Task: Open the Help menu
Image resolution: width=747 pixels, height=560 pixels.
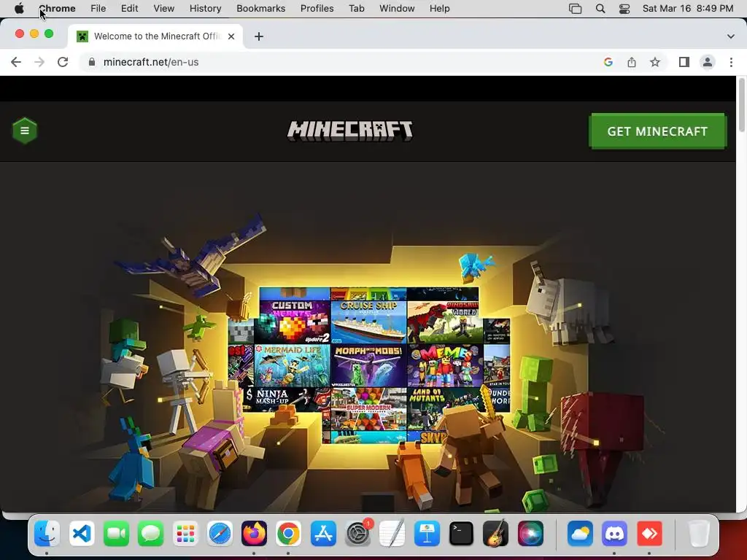Action: click(x=439, y=9)
